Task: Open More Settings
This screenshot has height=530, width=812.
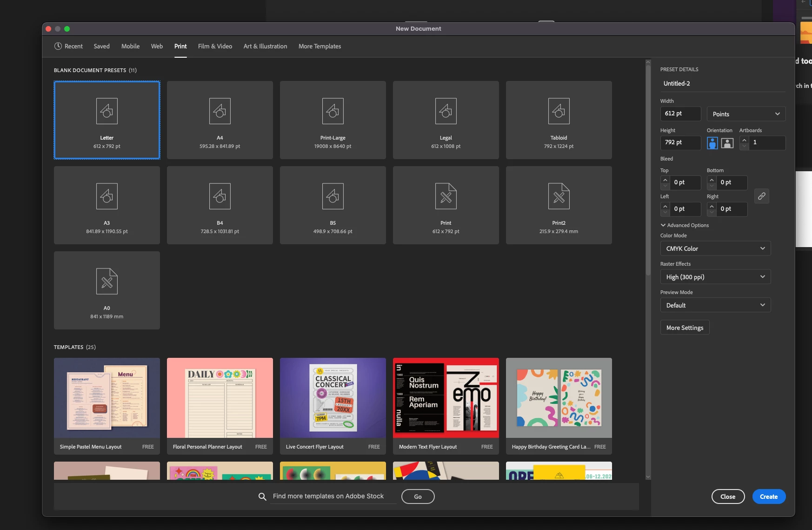Action: click(x=685, y=328)
